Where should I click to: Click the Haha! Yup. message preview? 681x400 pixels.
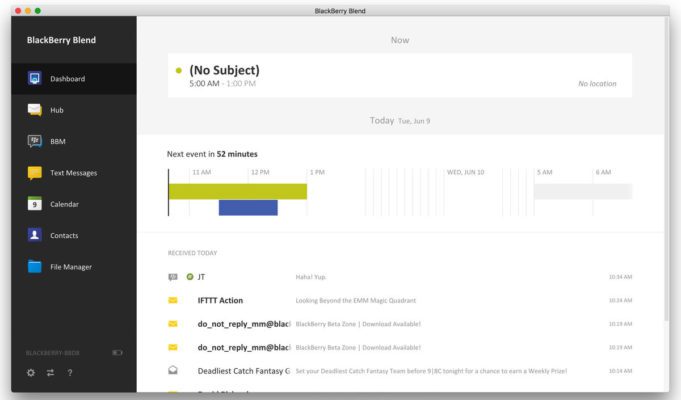[311, 277]
